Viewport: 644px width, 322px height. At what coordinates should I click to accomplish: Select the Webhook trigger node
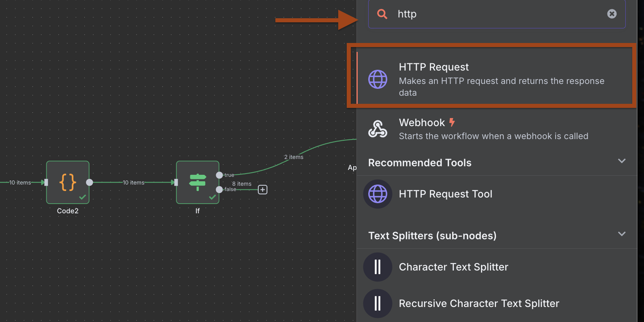(497, 129)
